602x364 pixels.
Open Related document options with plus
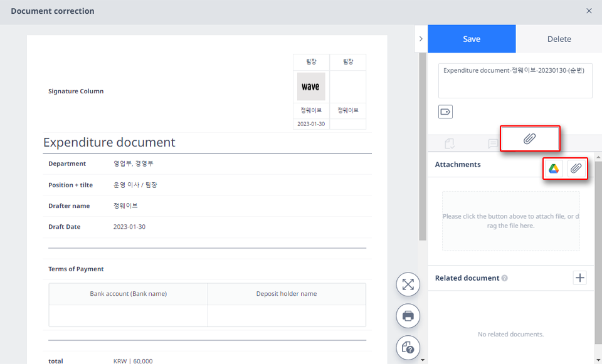579,278
